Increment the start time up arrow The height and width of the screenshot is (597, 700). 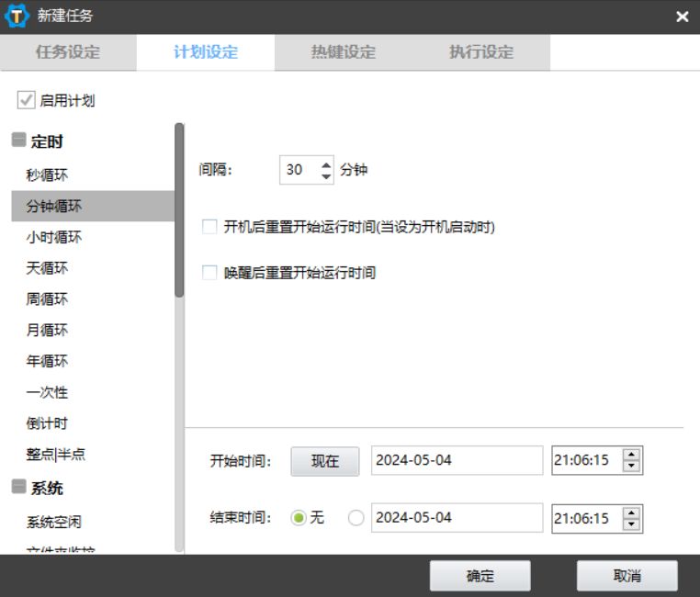[631, 455]
